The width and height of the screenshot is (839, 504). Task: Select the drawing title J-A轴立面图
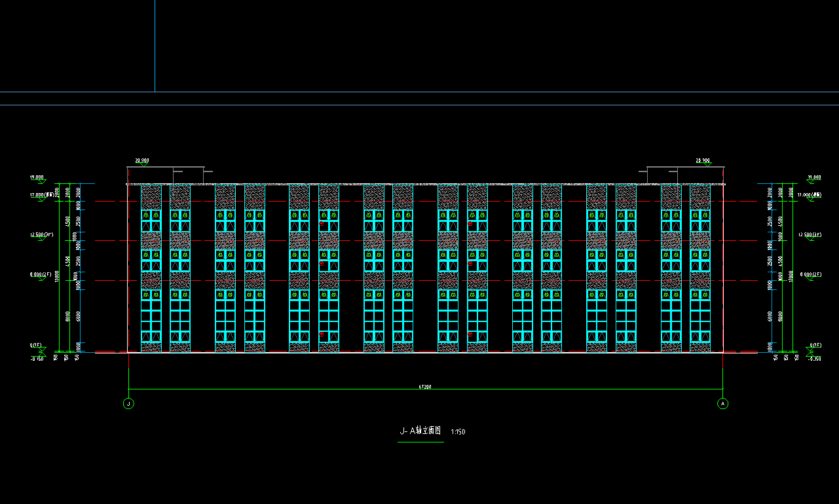(420, 431)
